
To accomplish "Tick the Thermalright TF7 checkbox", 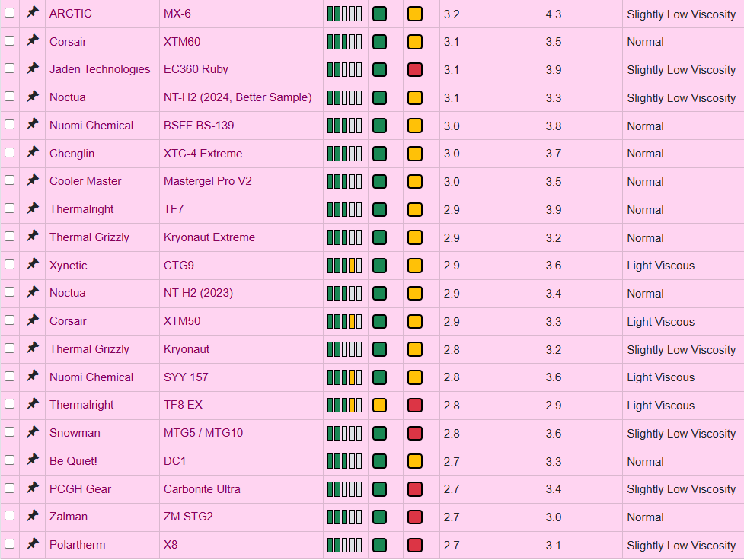I will 9,208.
